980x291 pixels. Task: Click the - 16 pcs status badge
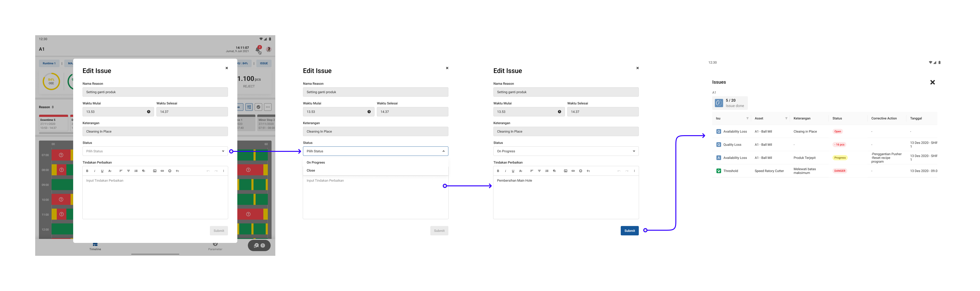[x=839, y=145]
